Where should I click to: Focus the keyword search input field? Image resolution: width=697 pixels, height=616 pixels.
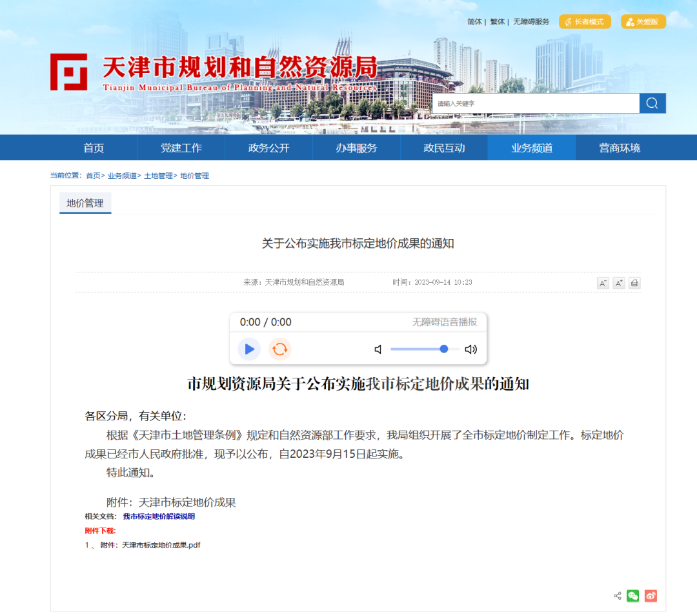(x=535, y=103)
